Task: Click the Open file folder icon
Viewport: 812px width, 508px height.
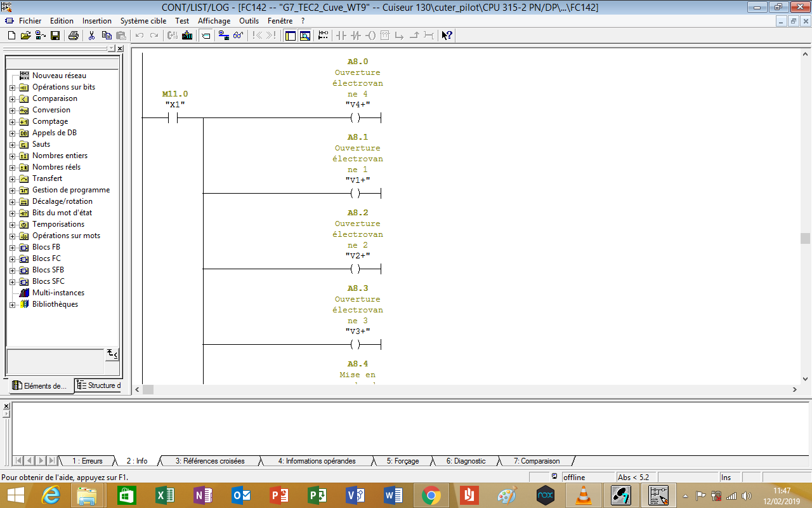Action: (x=26, y=36)
